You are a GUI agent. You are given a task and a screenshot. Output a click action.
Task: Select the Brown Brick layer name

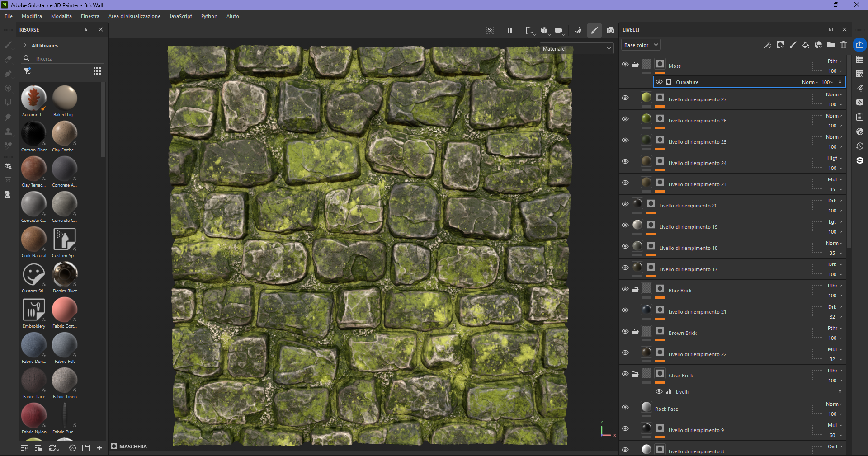tap(682, 333)
